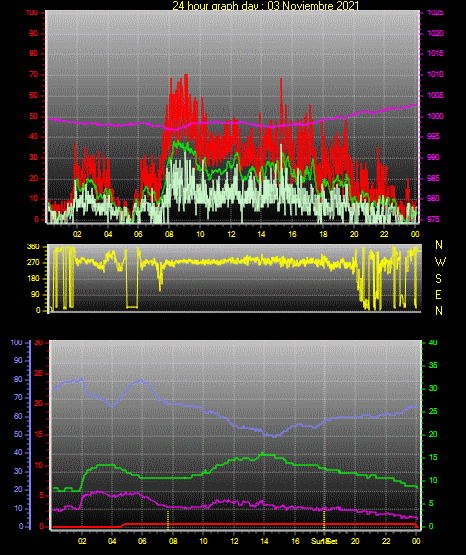Click green temperature axis label 35
This screenshot has width=466, height=555.
click(433, 365)
